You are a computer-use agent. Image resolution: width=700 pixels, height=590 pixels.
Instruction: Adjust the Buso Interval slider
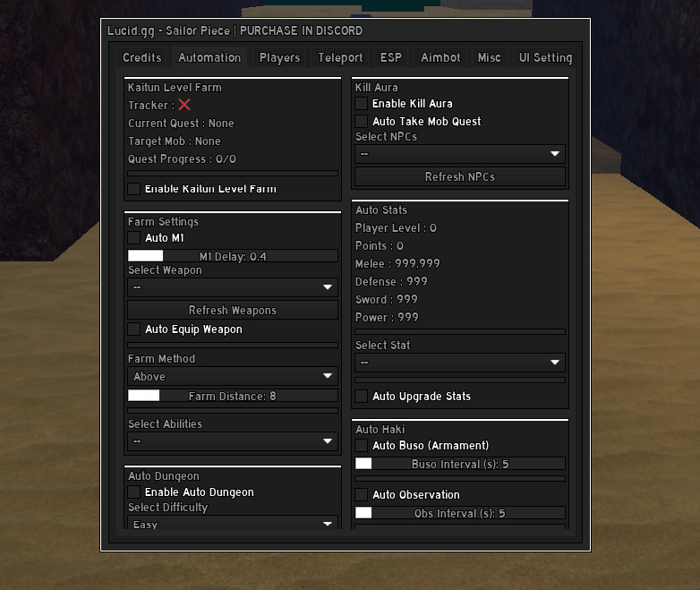460,464
